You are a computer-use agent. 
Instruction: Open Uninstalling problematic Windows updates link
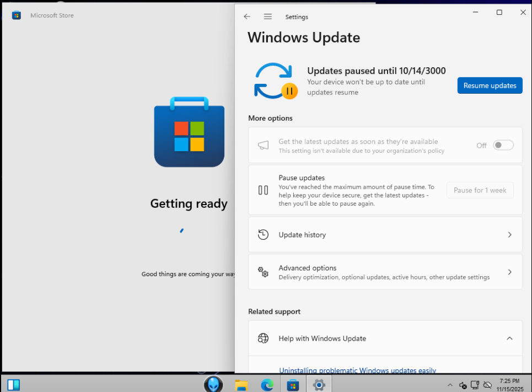tap(357, 370)
